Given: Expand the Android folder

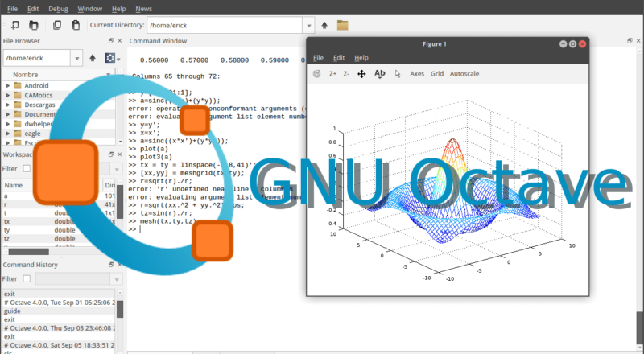Looking at the screenshot, I should click(x=8, y=85).
